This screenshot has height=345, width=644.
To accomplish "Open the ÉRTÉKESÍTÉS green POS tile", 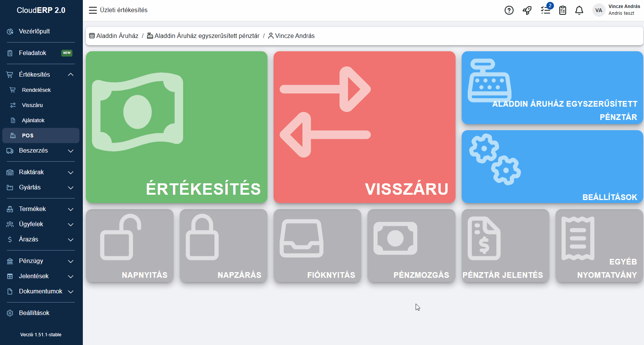I will click(x=176, y=127).
